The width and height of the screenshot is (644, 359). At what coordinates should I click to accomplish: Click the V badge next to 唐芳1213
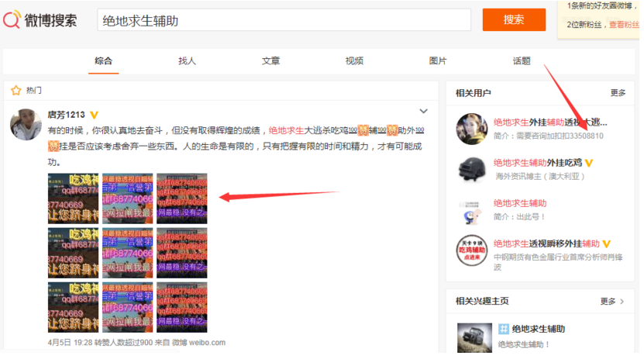tap(94, 115)
